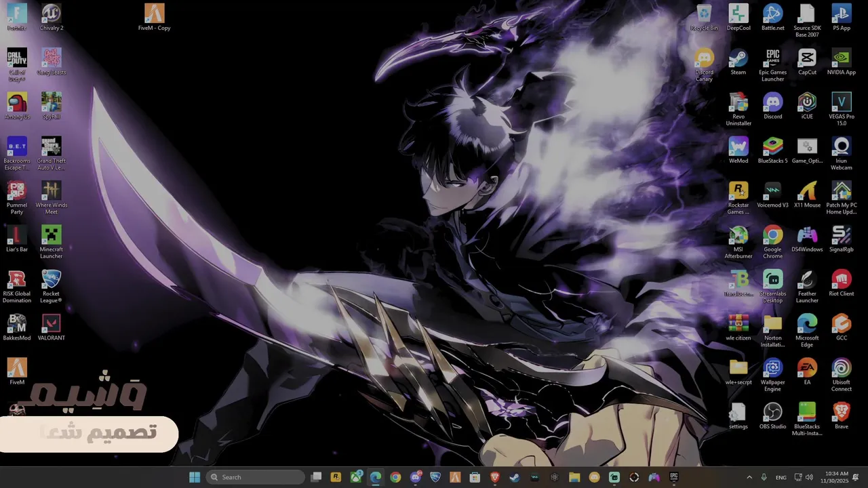This screenshot has height=488, width=868.
Task: Open the MSI Afterburner desktop shortcut
Action: pos(738,242)
